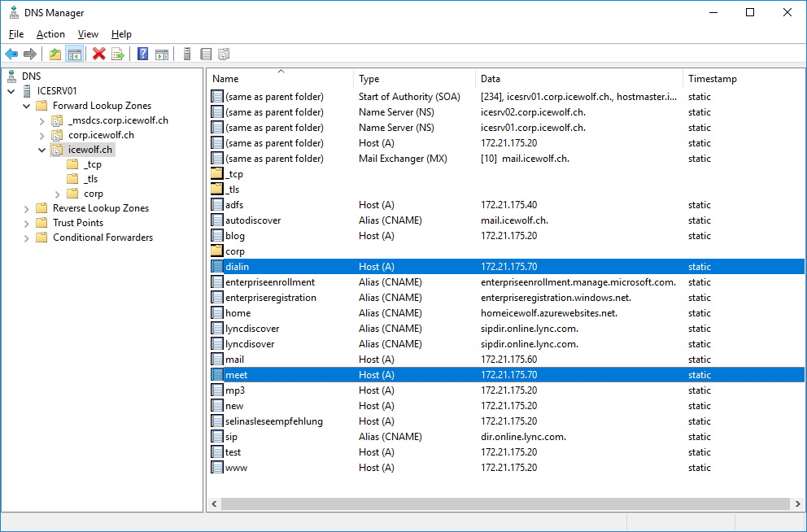Click the Show/Hide Action Pane icon

tap(162, 54)
